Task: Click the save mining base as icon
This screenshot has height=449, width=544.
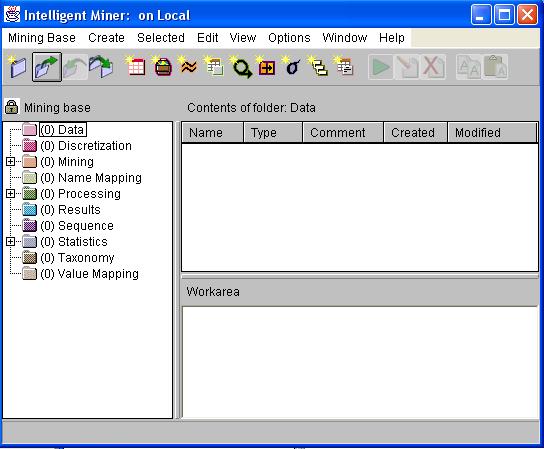Action: click(101, 67)
